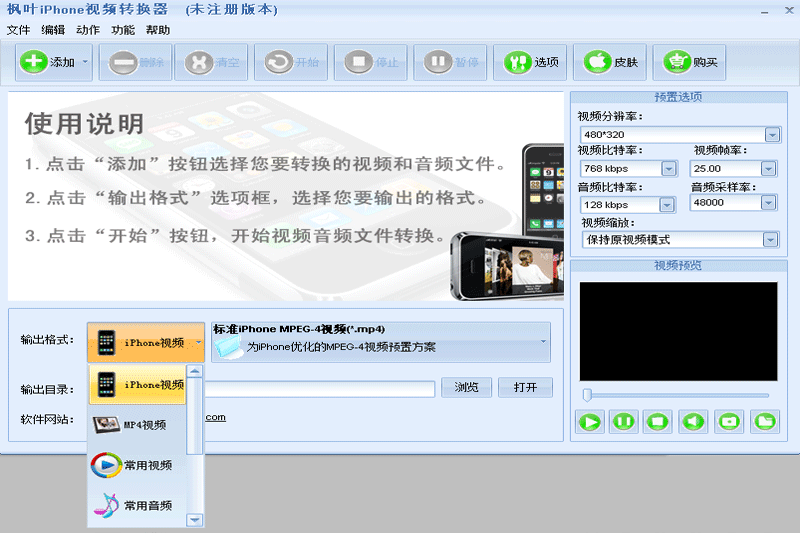
Task: Click the preview Pause button
Action: (x=624, y=422)
